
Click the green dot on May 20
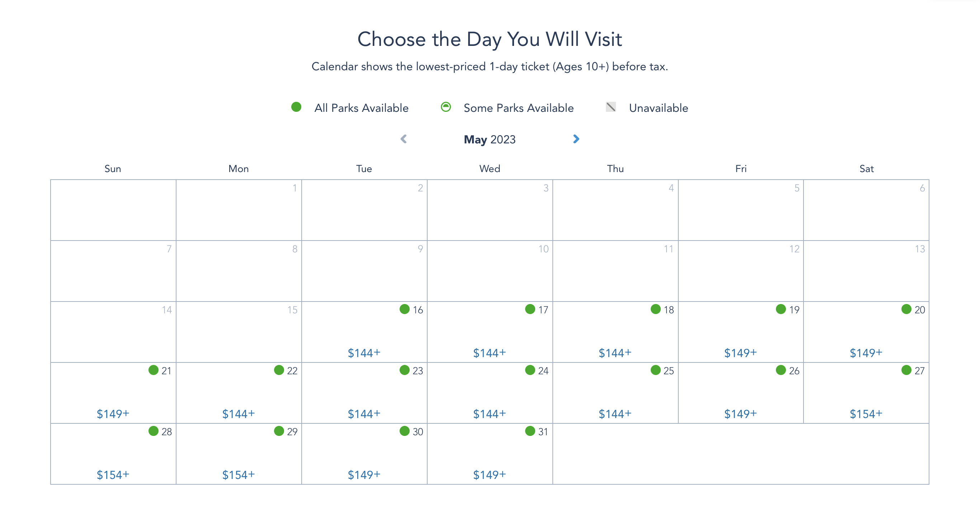click(906, 309)
